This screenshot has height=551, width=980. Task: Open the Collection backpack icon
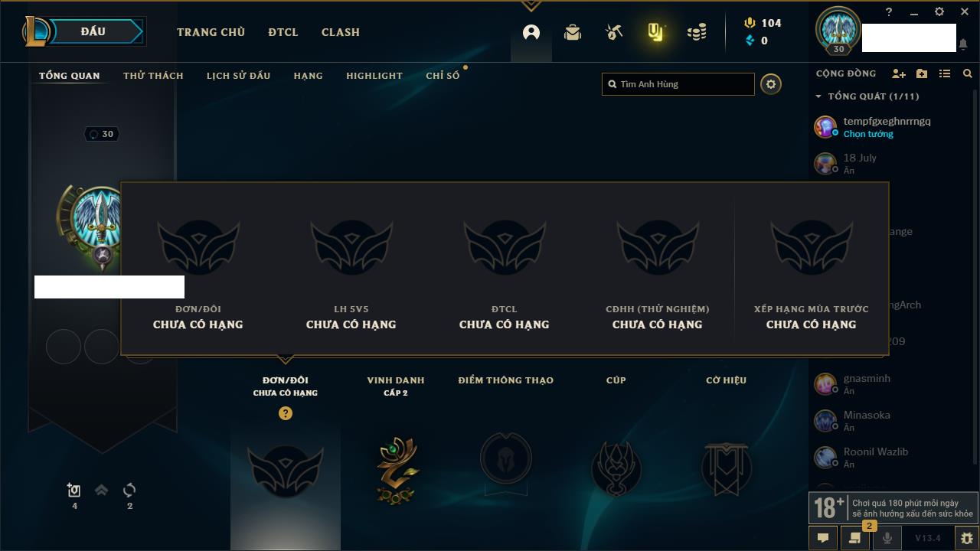tap(573, 32)
